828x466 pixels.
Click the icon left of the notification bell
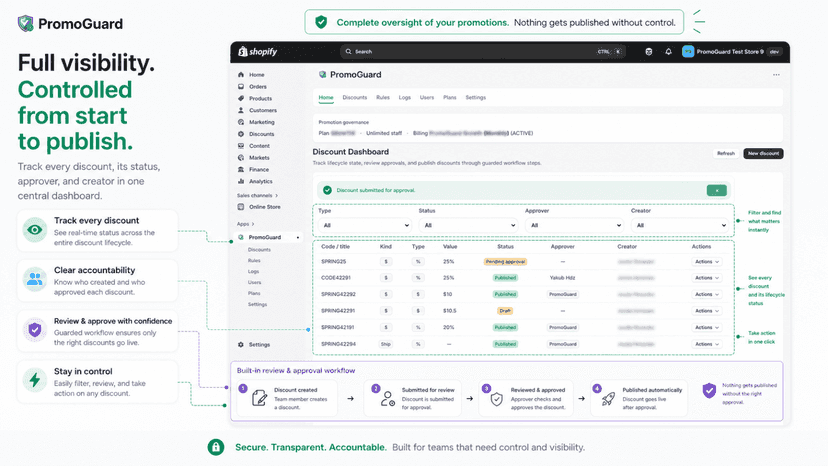648,51
